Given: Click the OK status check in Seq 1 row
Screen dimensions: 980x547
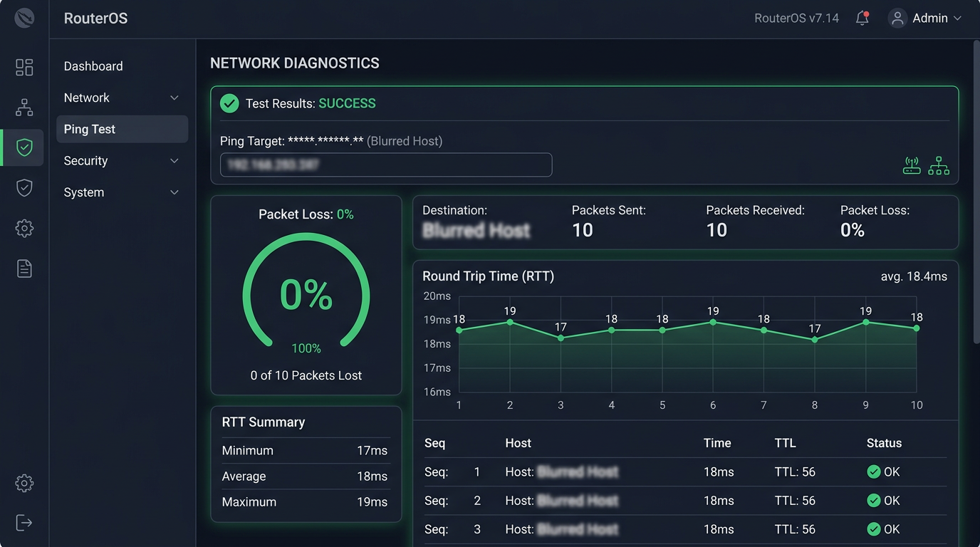Looking at the screenshot, I should point(874,472).
